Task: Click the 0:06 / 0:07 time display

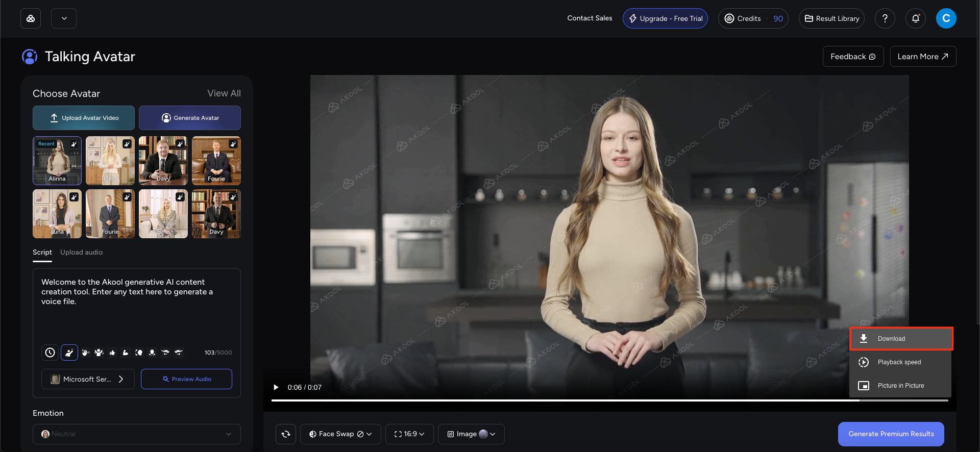Action: click(305, 387)
